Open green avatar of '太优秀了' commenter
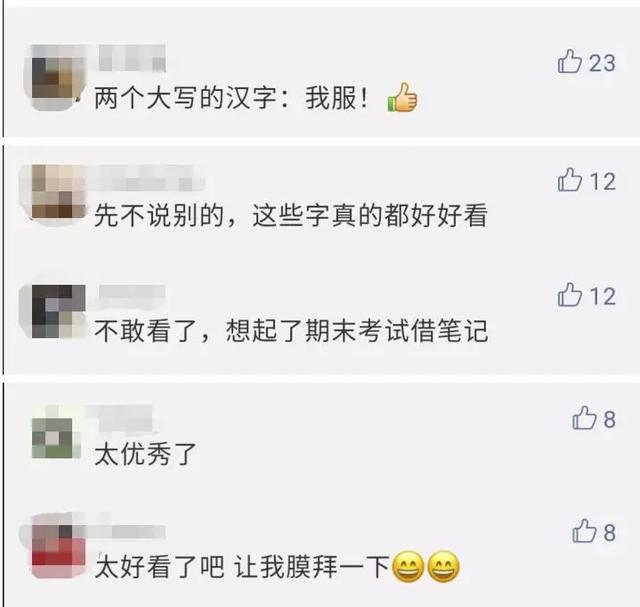640x607 pixels. [x=52, y=437]
